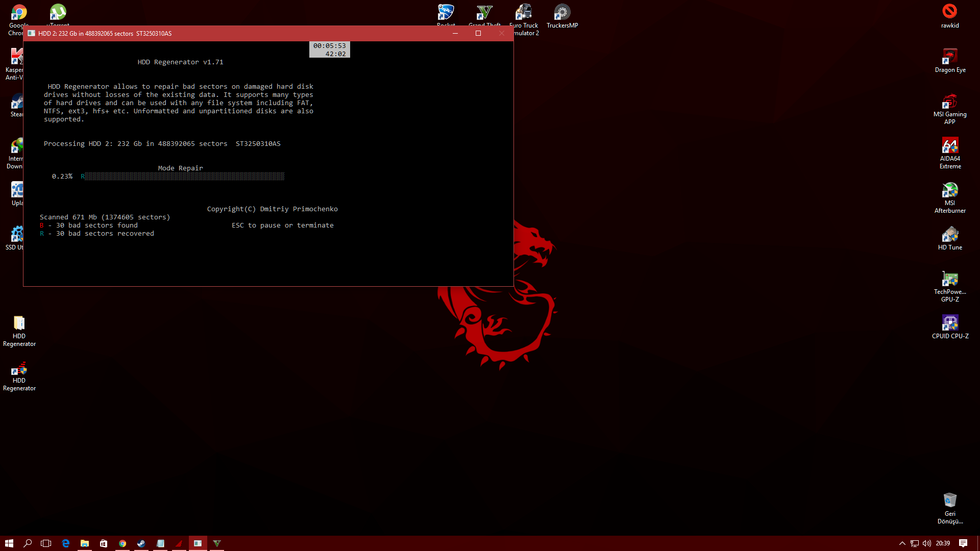This screenshot has width=980, height=551.
Task: Open the Dragon Eye desktop icon
Action: click(950, 57)
